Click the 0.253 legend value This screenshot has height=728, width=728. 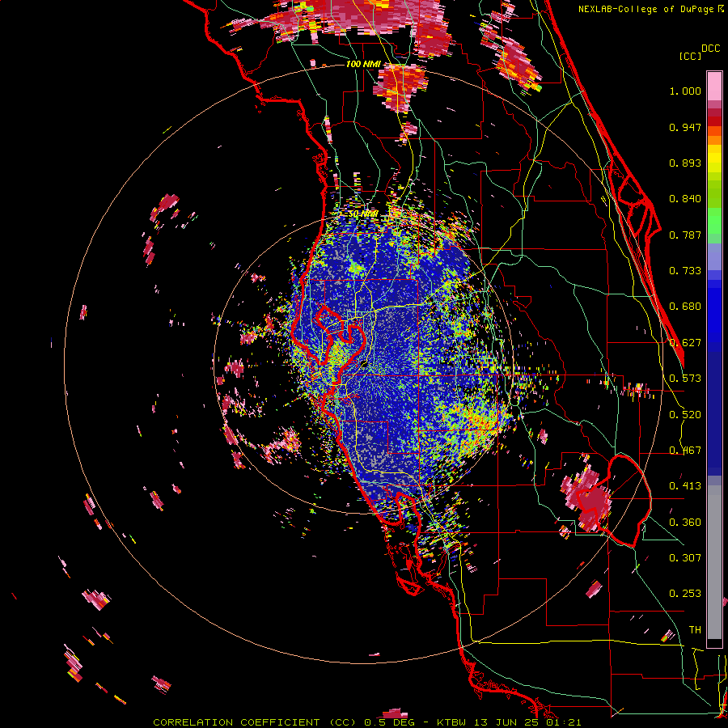click(x=685, y=594)
